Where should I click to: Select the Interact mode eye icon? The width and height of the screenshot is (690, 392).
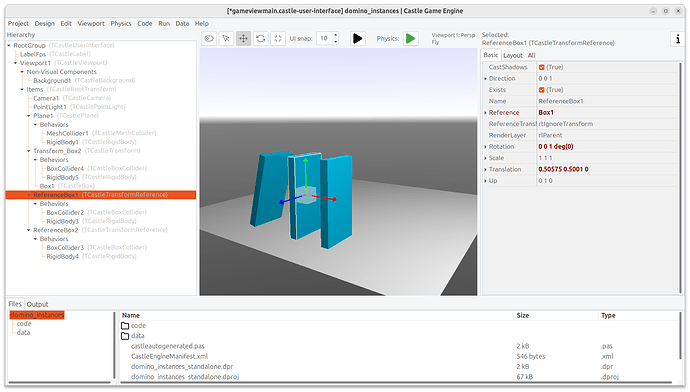click(x=209, y=39)
